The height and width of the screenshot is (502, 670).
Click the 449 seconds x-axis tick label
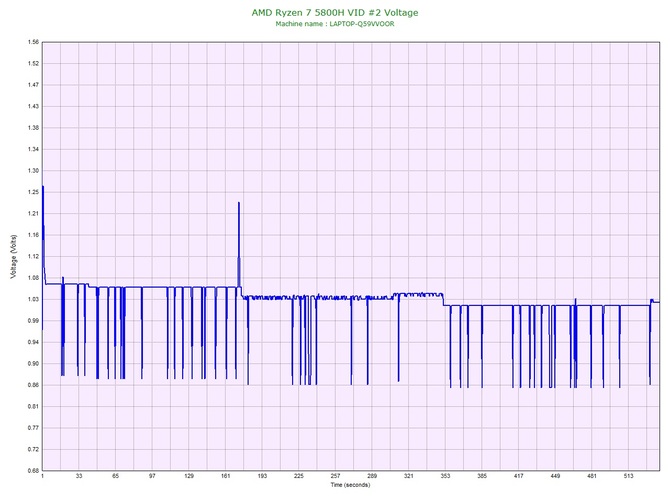[555, 476]
